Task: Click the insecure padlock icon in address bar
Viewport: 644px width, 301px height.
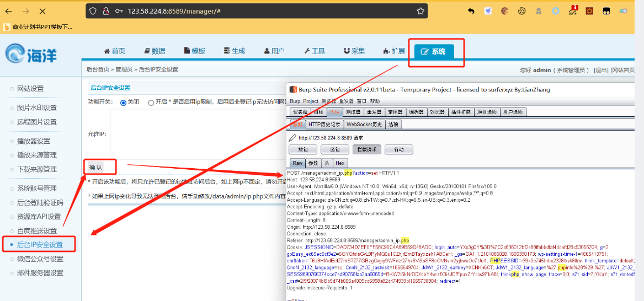Action: pyautogui.click(x=105, y=11)
